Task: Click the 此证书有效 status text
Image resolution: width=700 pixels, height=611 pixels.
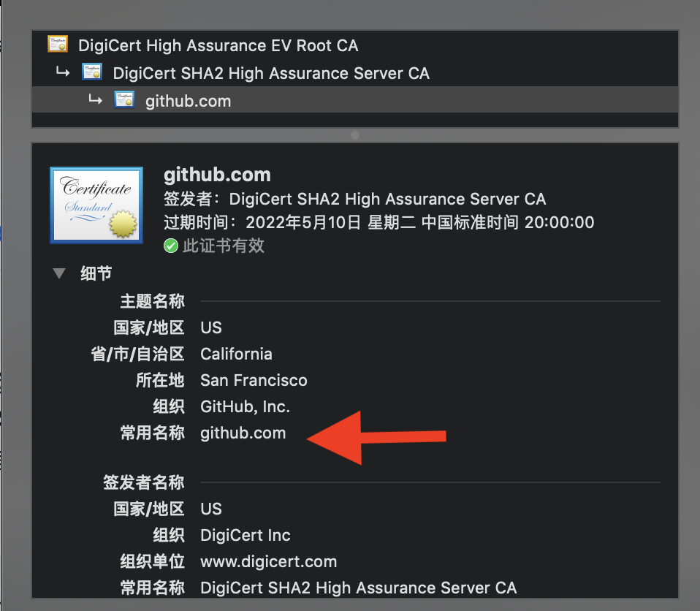Action: pyautogui.click(x=224, y=246)
